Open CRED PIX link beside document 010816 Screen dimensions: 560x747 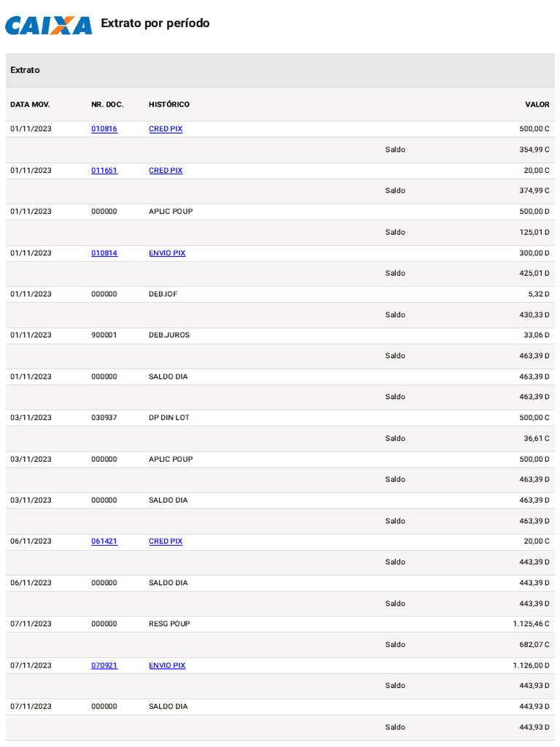click(166, 129)
